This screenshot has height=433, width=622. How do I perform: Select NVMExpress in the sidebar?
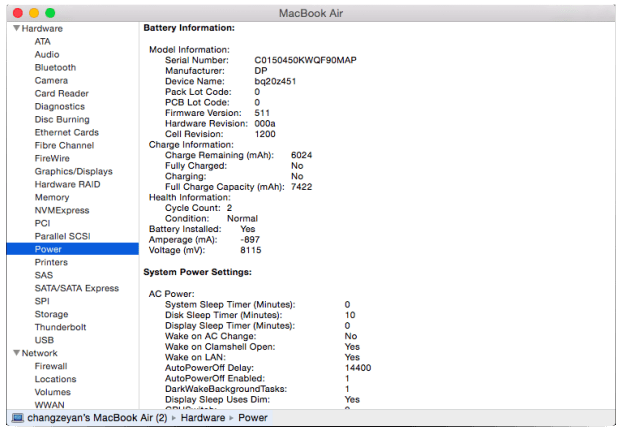coord(62,210)
